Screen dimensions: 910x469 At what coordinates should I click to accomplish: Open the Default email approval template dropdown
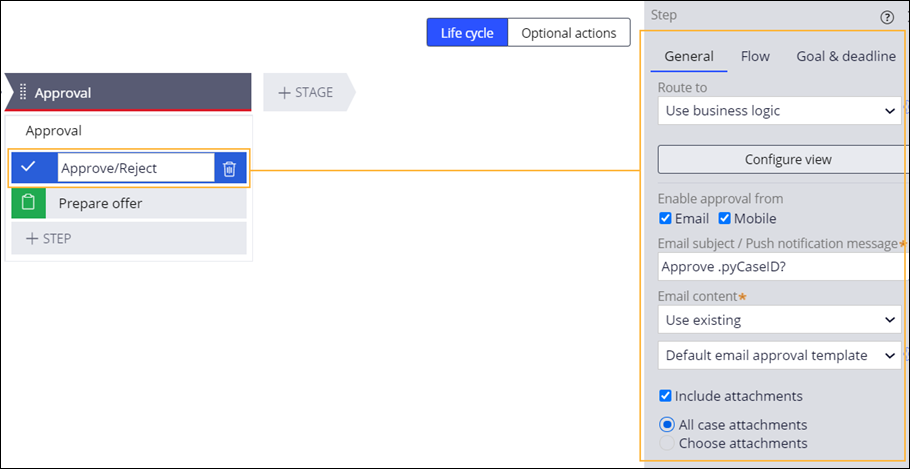(779, 356)
